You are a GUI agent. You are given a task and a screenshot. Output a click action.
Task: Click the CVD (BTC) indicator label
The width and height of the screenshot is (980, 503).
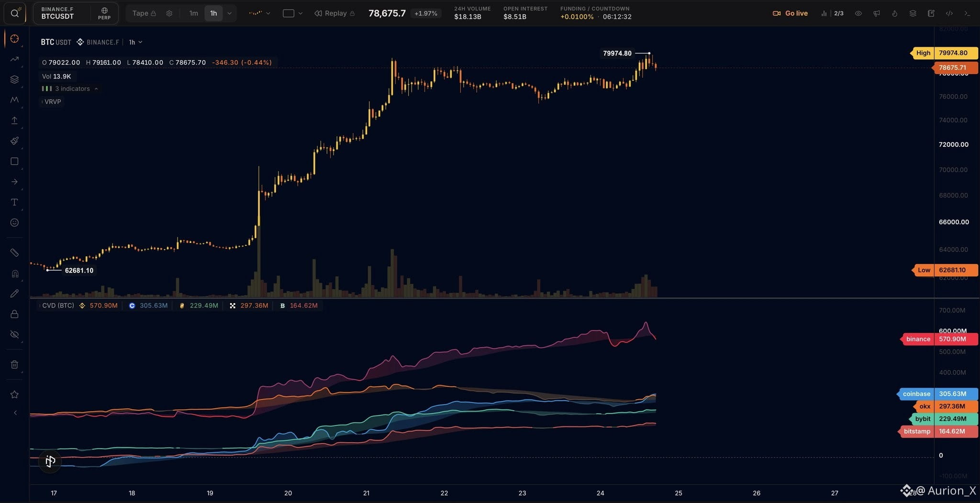pyautogui.click(x=58, y=306)
